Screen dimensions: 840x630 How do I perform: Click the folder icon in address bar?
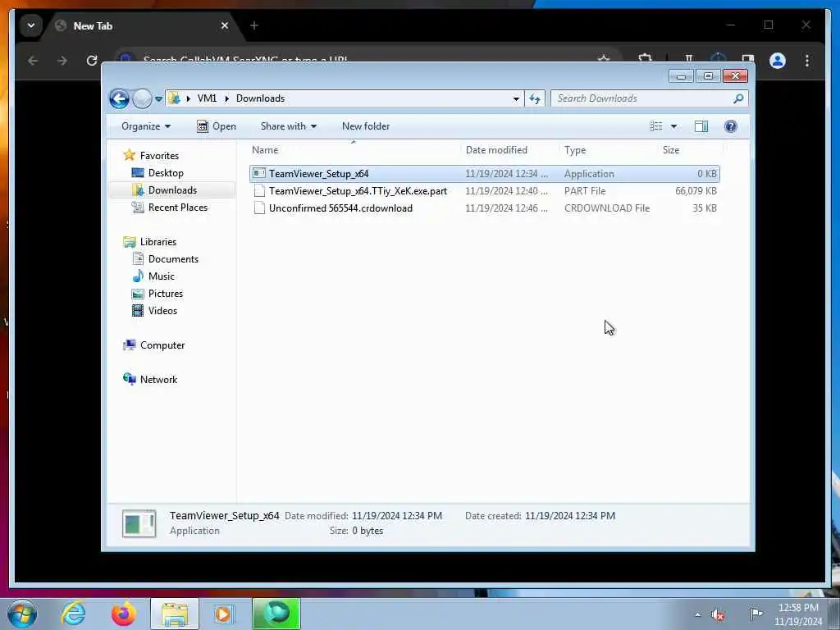click(x=174, y=98)
